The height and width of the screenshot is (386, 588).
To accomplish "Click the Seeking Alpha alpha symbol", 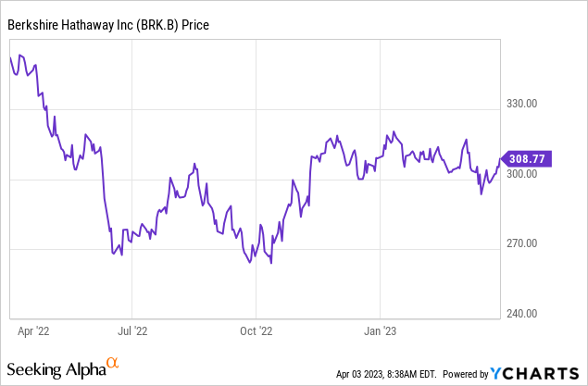I will pos(112,363).
